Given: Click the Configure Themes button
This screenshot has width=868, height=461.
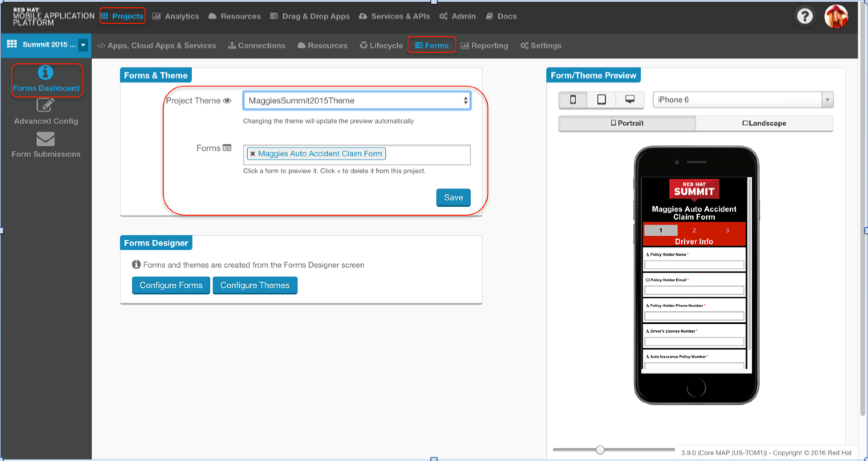Looking at the screenshot, I should tap(255, 285).
